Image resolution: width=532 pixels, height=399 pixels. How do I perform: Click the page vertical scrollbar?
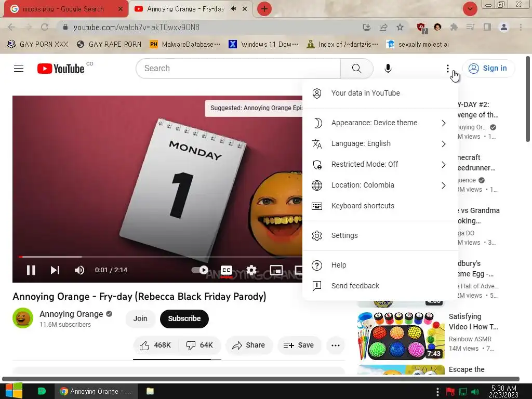pos(528,99)
